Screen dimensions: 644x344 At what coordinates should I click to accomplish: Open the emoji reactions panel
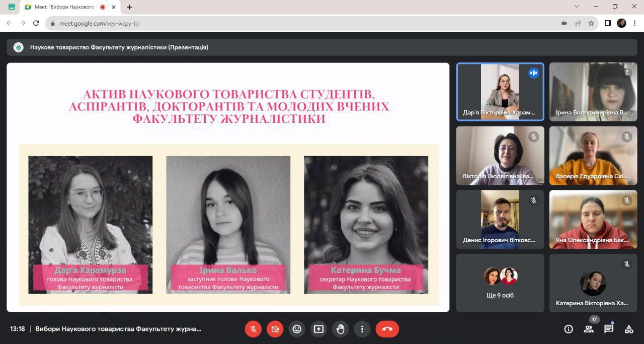click(297, 329)
